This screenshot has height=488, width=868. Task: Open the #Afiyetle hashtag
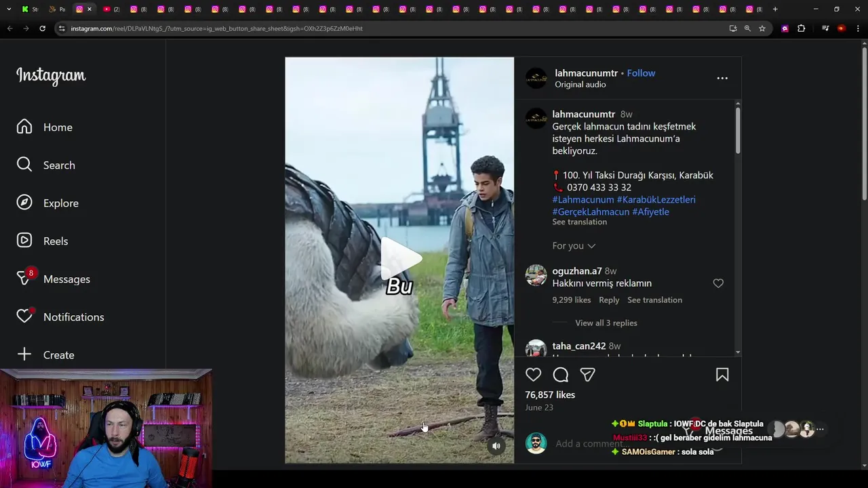[x=650, y=212]
